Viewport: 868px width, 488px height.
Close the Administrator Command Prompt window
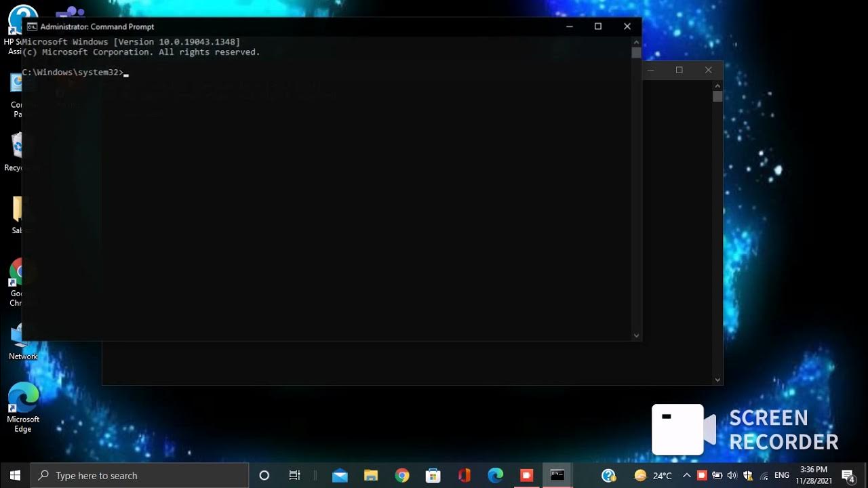[627, 26]
